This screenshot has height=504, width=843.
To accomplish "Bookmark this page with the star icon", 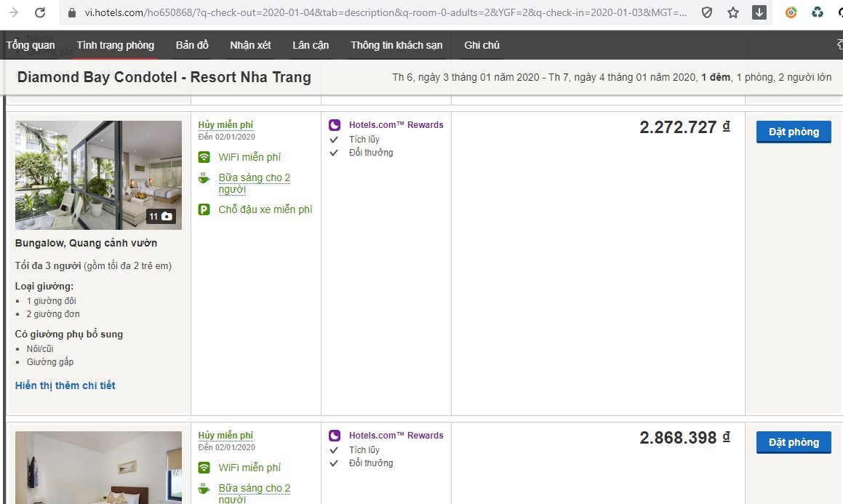I will (733, 12).
